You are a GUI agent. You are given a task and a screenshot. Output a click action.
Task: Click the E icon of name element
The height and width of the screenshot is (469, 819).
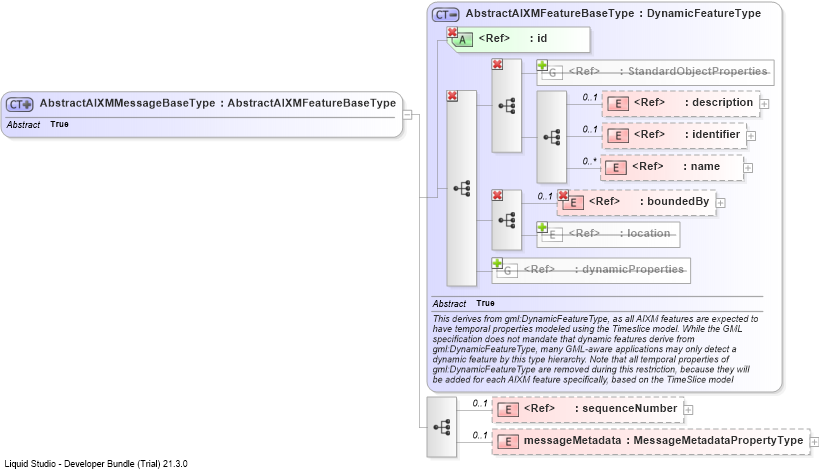pos(616,168)
